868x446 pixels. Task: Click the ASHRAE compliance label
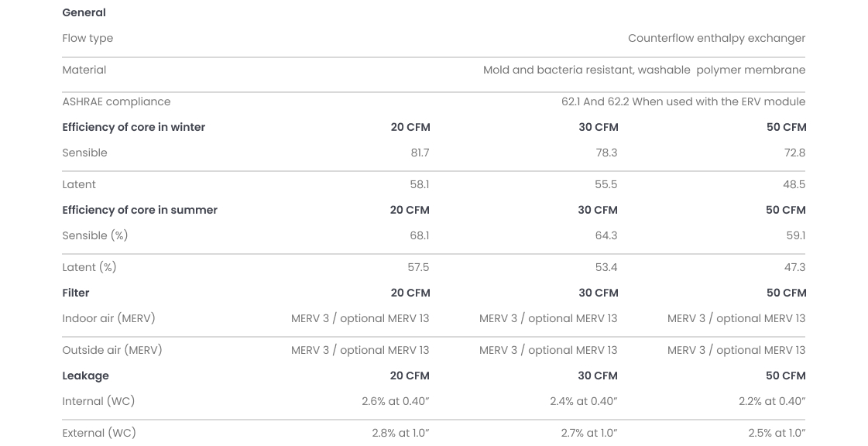pyautogui.click(x=116, y=101)
